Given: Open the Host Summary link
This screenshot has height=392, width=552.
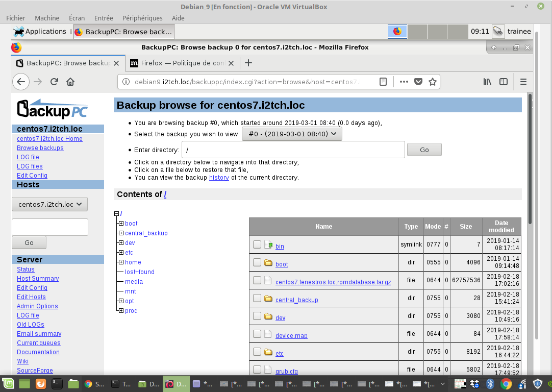Looking at the screenshot, I should point(38,279).
